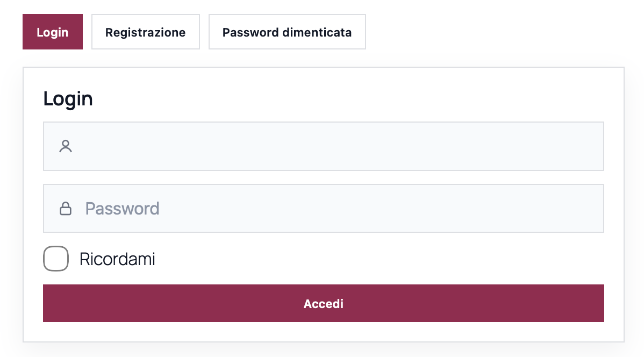
Task: Click the Login heading text
Action: coord(68,99)
